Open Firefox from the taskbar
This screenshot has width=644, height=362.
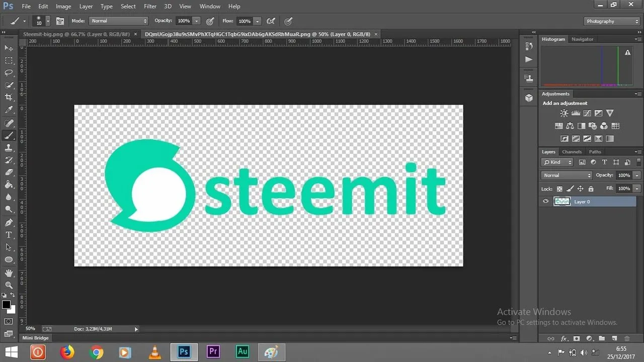67,352
